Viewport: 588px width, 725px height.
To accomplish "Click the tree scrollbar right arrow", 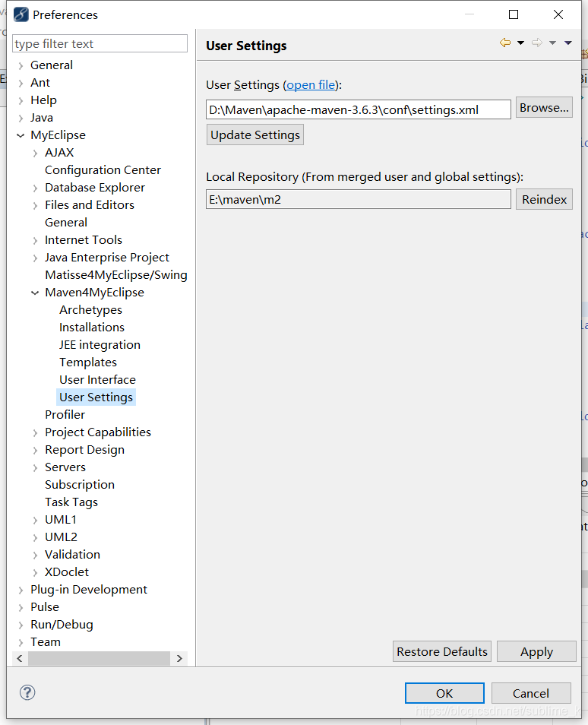I will 179,658.
